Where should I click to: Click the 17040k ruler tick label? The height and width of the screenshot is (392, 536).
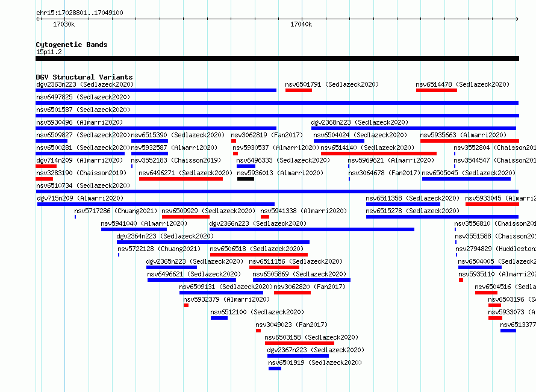(x=301, y=24)
